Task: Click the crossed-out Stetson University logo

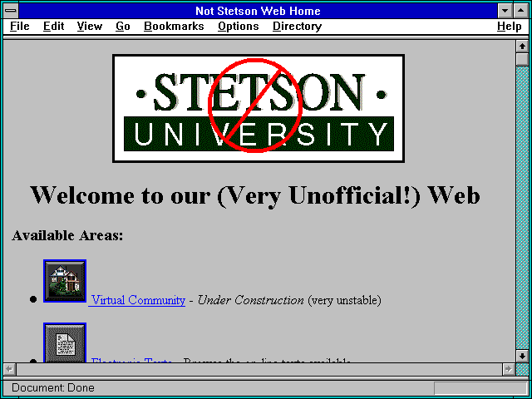Action: (x=259, y=108)
